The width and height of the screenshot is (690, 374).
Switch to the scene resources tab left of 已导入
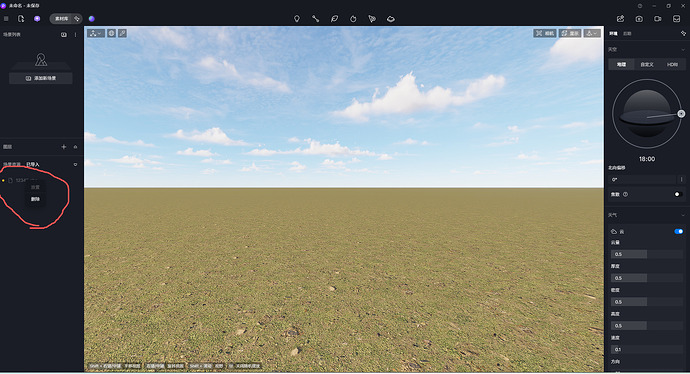(12, 165)
